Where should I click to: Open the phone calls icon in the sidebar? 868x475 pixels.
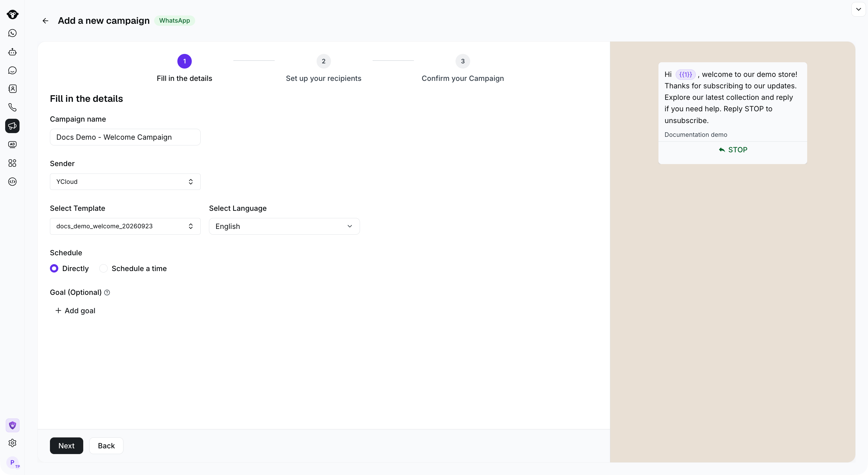point(12,107)
